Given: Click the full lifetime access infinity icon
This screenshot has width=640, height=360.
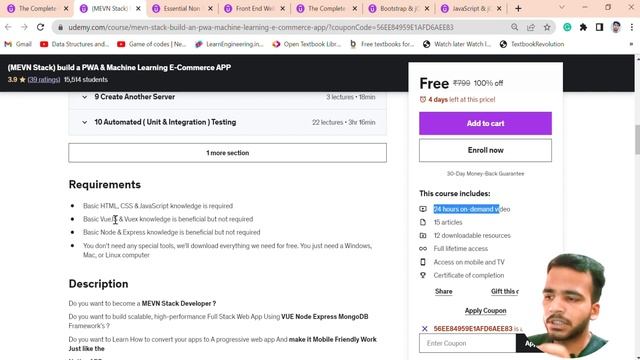Looking at the screenshot, I should pos(423,249).
